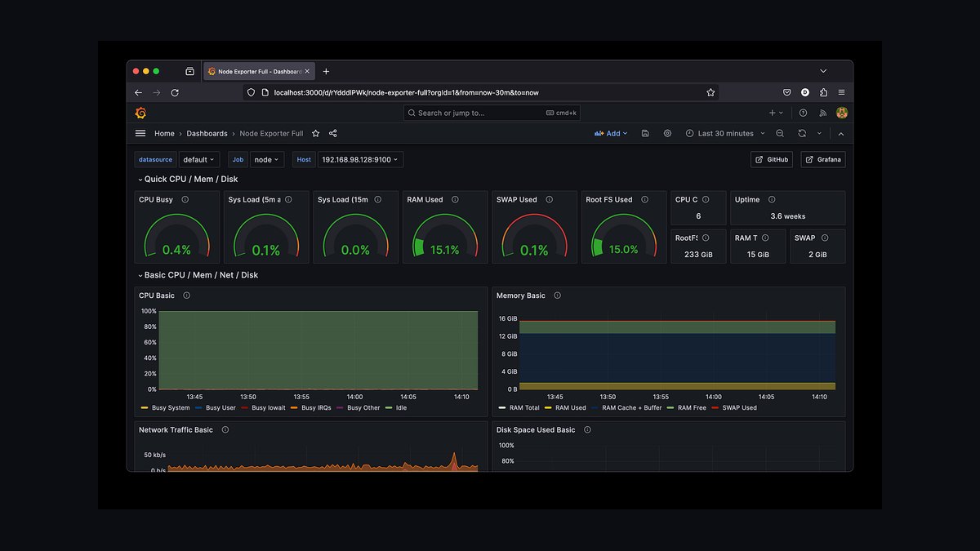Image resolution: width=980 pixels, height=551 pixels.
Task: Open dashboard settings gear
Action: [x=667, y=133]
